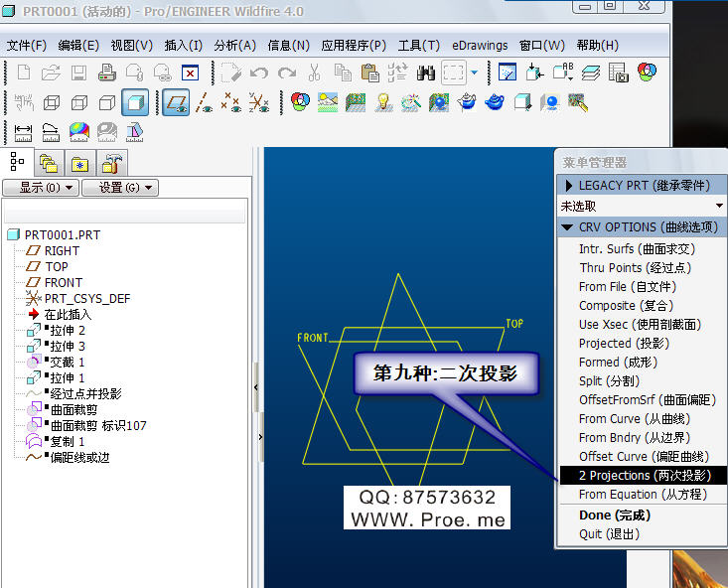Click the rainbow shaded analysis icon
The height and width of the screenshot is (588, 728).
tap(79, 132)
